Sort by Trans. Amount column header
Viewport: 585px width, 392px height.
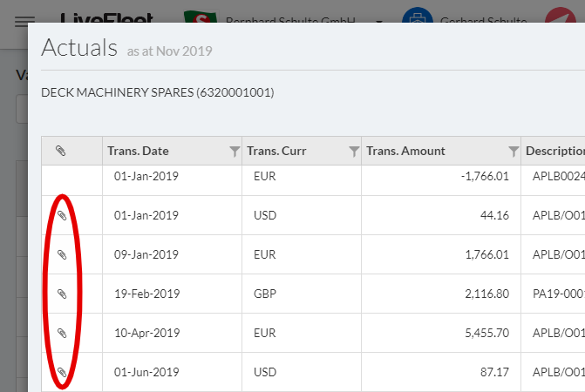pos(405,151)
